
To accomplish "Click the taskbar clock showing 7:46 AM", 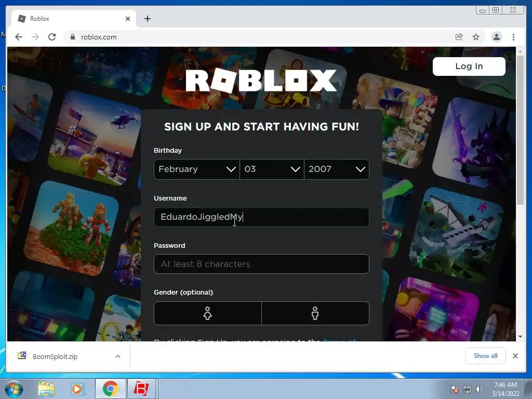I will click(506, 389).
